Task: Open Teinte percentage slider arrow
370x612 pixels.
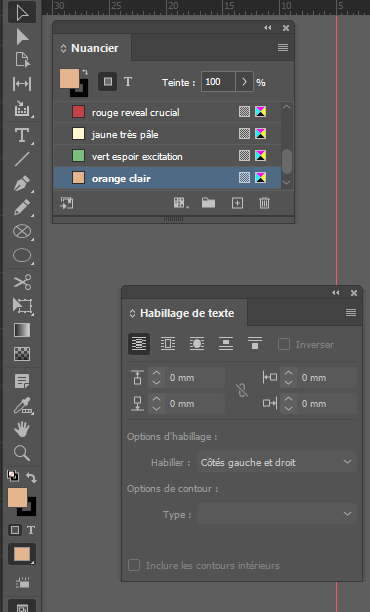Action: (x=244, y=82)
